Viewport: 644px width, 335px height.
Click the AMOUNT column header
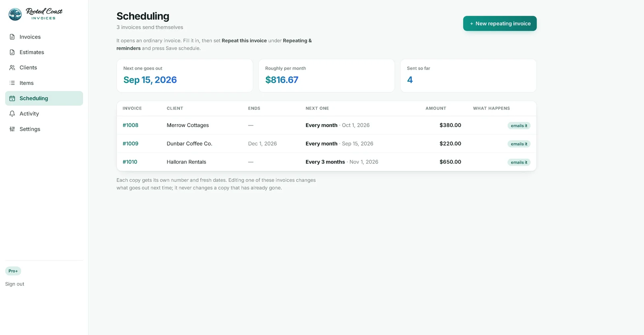(x=436, y=109)
